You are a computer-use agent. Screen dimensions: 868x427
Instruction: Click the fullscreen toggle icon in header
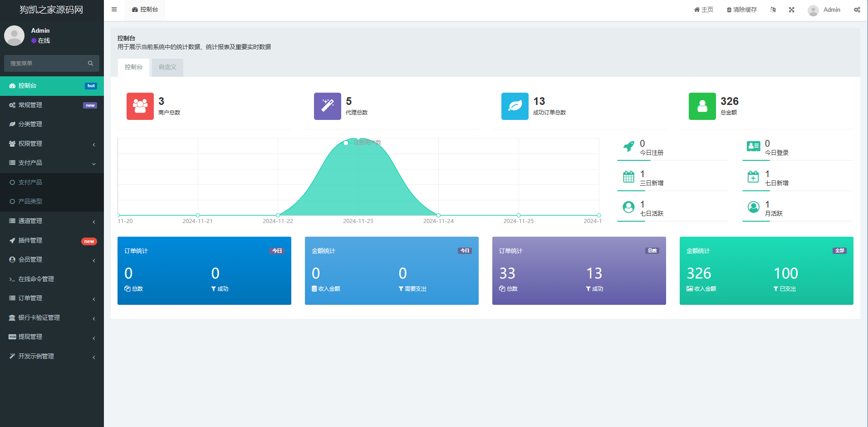click(x=791, y=10)
